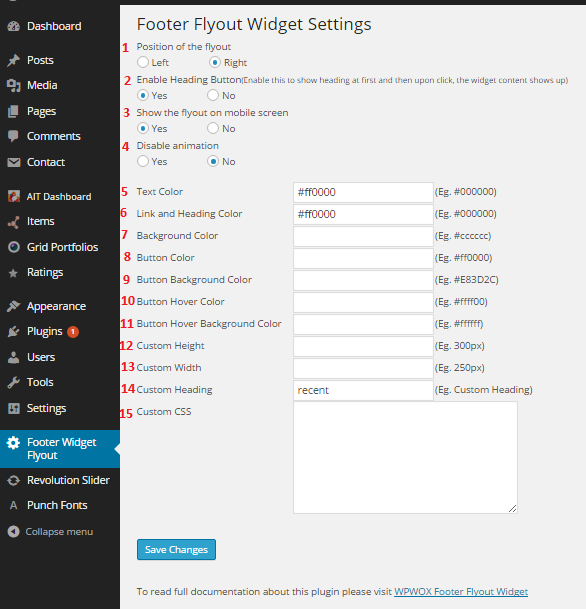Open the WPWOX Footer Flyout Widget link
The image size is (586, 609).
coord(461,592)
